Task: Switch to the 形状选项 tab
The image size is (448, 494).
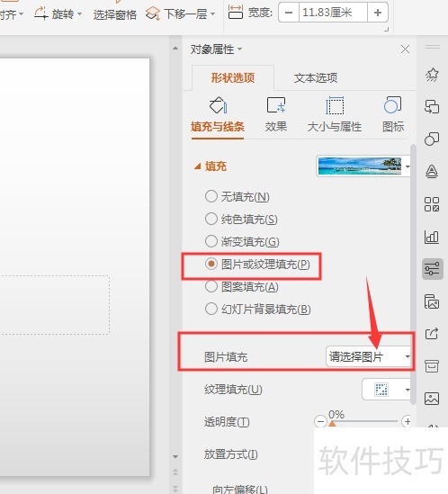Action: (232, 77)
